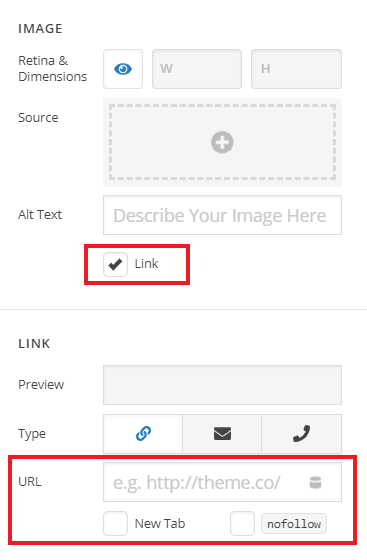367x560 pixels.
Task: Click the plus icon to add image source
Action: pyautogui.click(x=222, y=142)
